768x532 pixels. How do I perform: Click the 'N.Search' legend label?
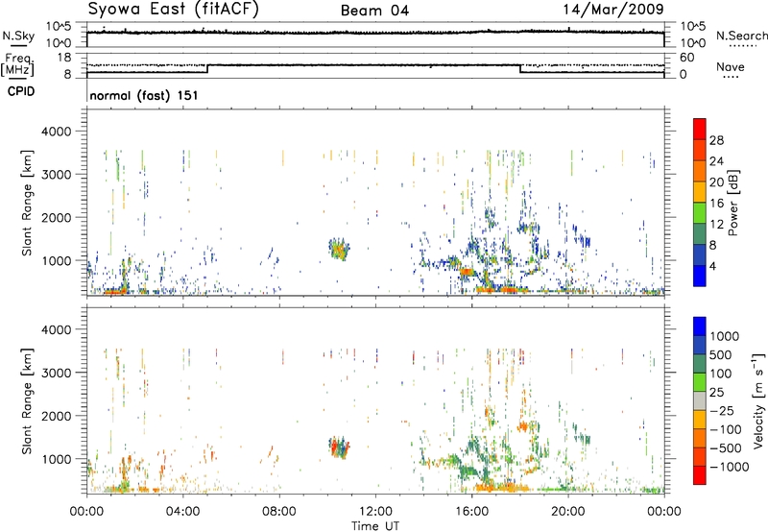click(x=742, y=36)
